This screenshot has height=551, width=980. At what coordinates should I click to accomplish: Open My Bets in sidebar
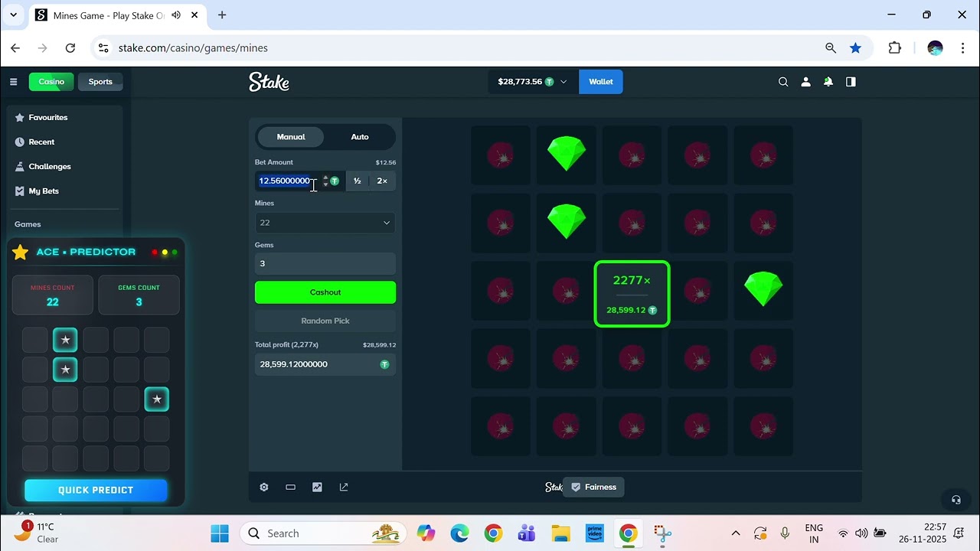point(44,191)
